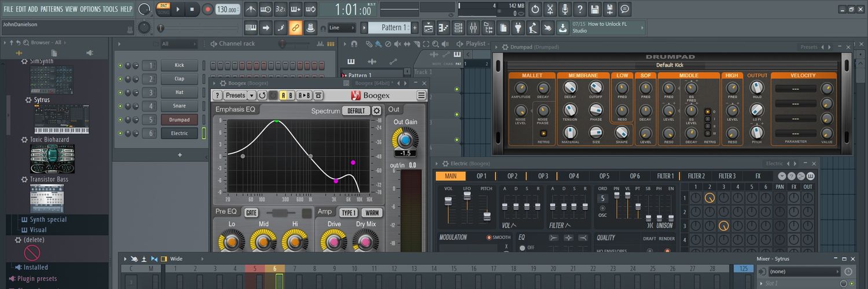
Task: Open the All channel filter dropdown
Action: 179,43
